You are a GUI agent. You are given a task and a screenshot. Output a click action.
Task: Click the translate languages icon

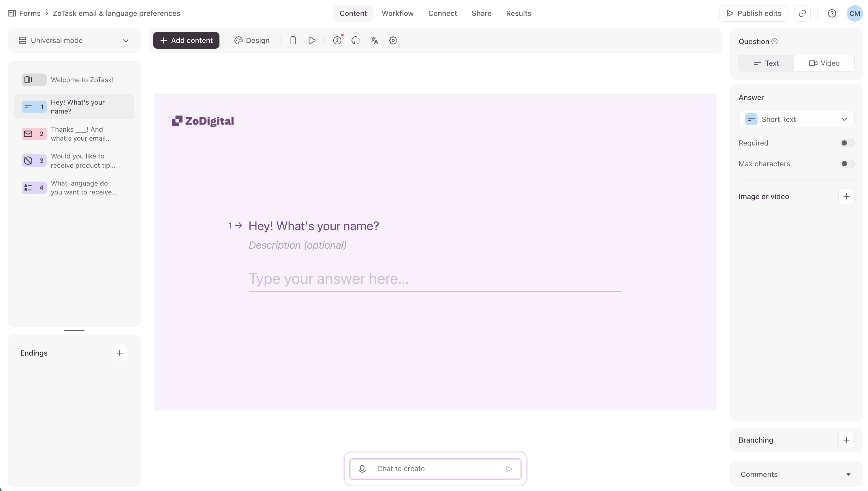click(374, 40)
